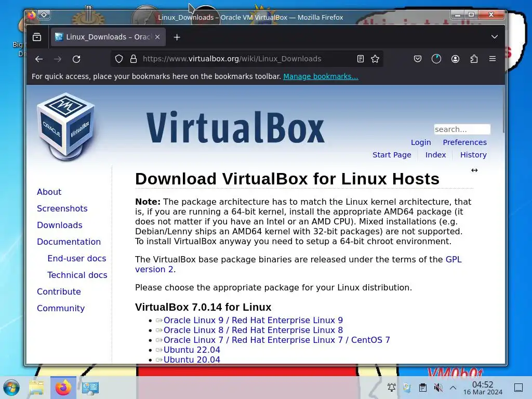Toggle the pin on all desktops icon

(x=44, y=15)
